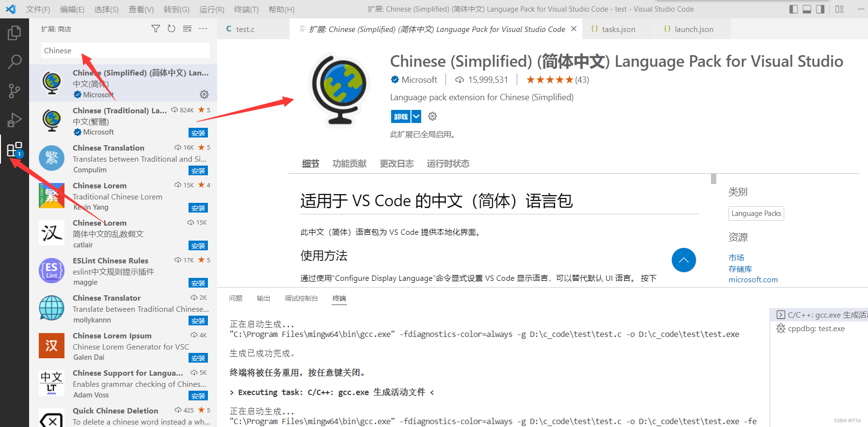Open the extensions panel more actions menu
The height and width of the screenshot is (427, 868).
tap(203, 29)
